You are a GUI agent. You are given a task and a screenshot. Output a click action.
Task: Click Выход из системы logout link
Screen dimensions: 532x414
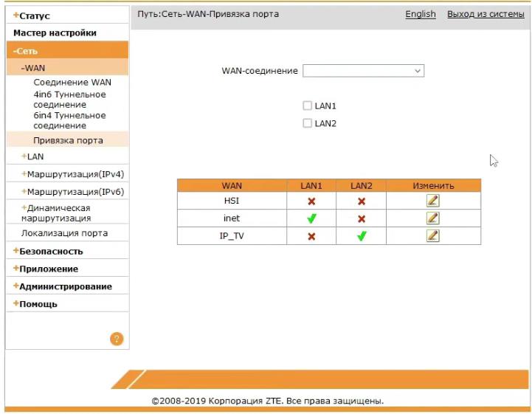coord(486,14)
